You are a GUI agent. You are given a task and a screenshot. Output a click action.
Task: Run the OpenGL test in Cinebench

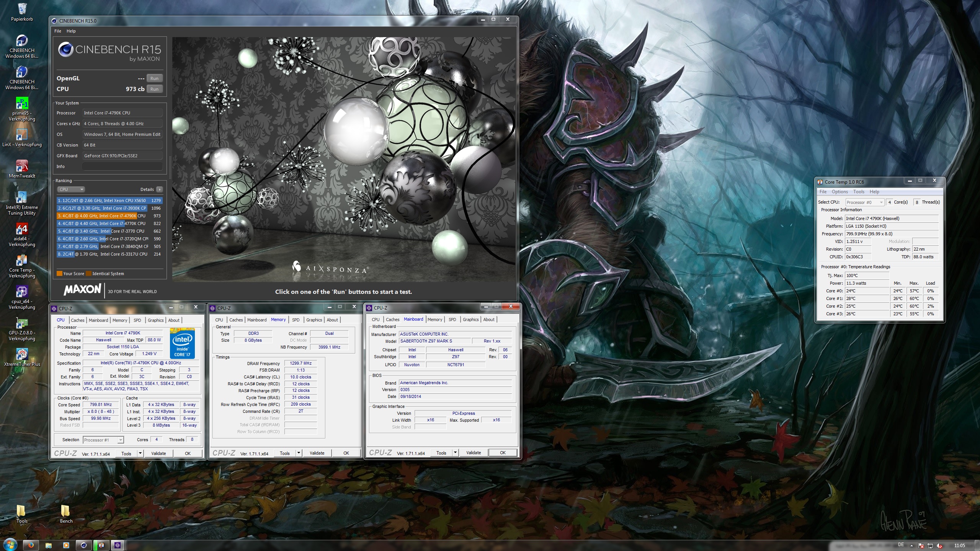154,78
